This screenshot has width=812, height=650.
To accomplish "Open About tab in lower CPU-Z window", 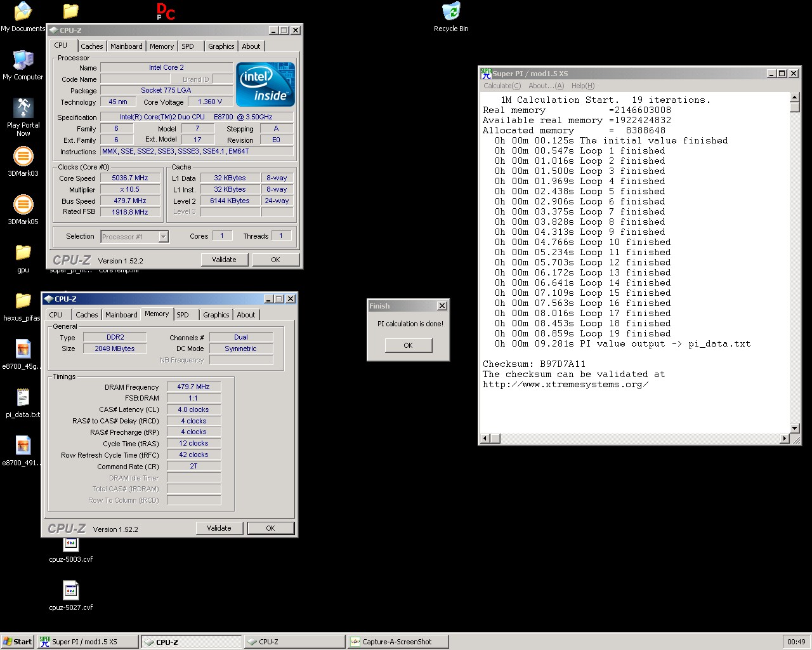I will coord(246,315).
